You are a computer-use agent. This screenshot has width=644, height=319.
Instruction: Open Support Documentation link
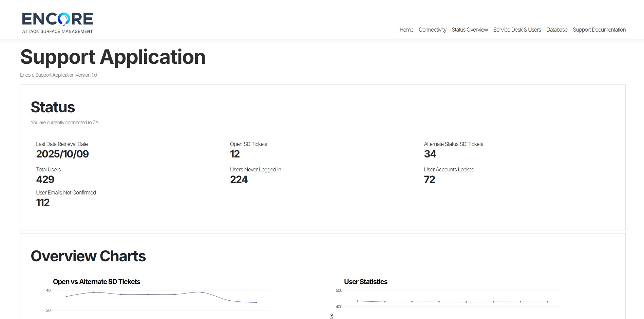599,30
